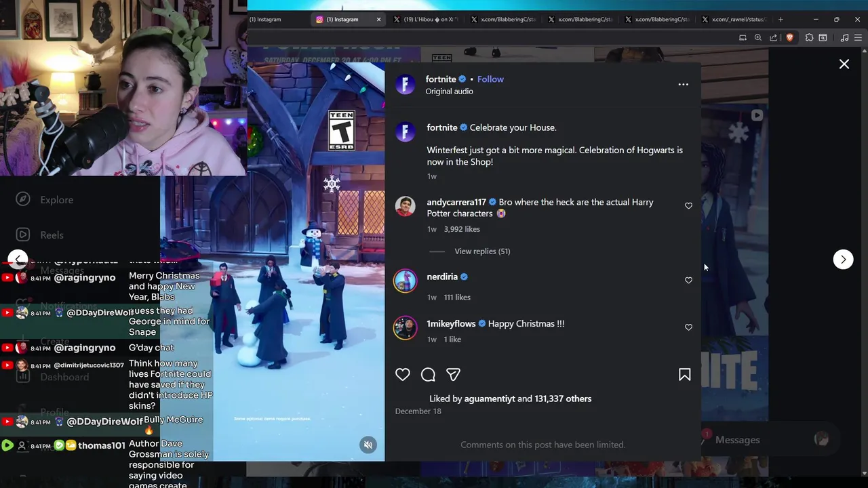
Task: Open Reels in Instagram sidebar
Action: click(x=41, y=235)
